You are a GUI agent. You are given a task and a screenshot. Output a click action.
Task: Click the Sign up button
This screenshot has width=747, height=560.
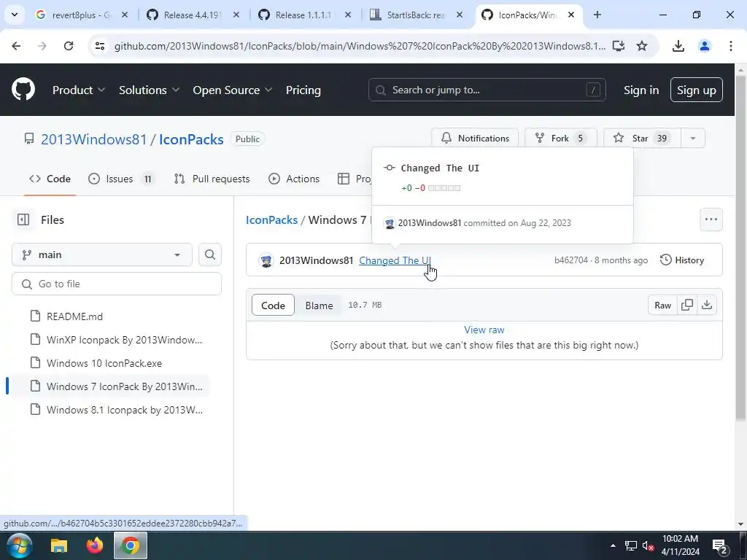point(696,90)
